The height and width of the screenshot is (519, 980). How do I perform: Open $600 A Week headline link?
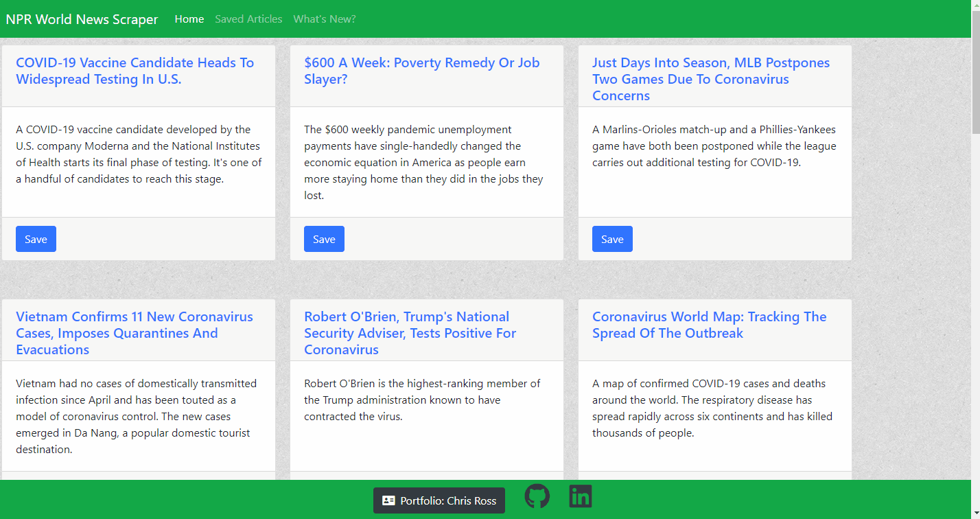pos(422,71)
